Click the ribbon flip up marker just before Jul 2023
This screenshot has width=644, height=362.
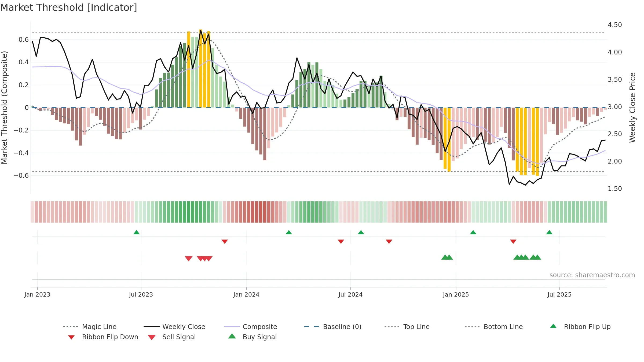(x=136, y=232)
